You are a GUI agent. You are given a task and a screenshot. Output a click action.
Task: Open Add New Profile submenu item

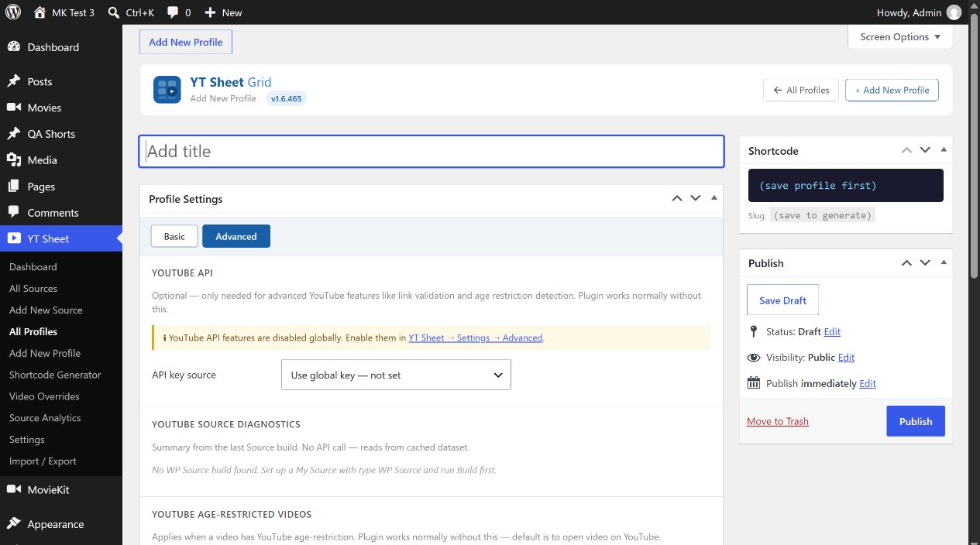45,353
